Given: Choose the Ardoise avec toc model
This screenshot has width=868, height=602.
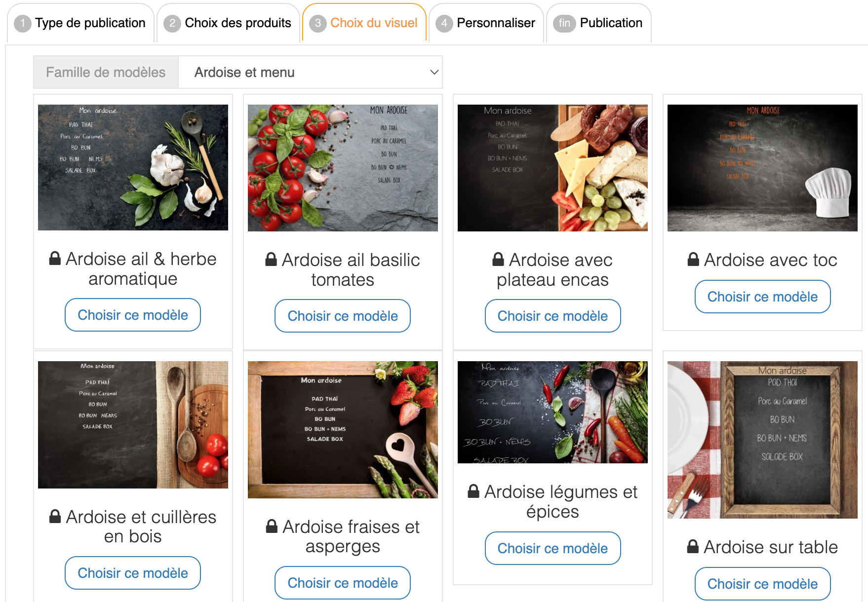Looking at the screenshot, I should pyautogui.click(x=762, y=297).
